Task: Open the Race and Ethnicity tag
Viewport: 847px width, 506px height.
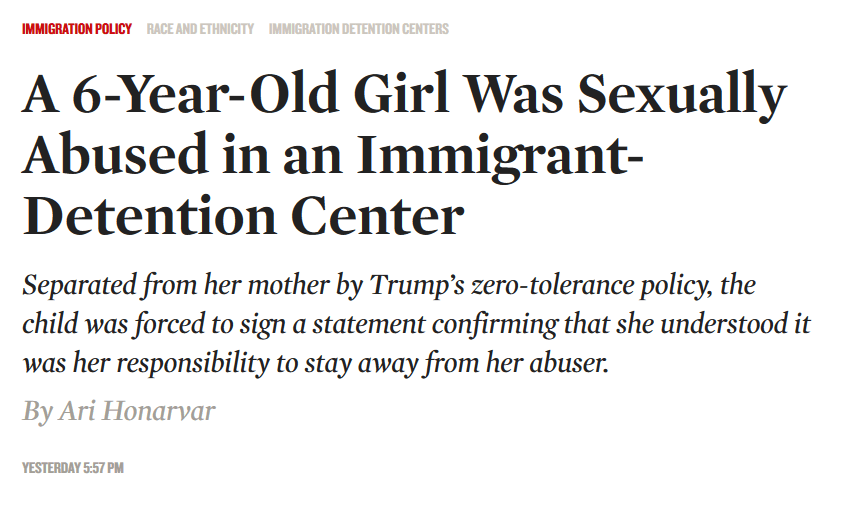Action: tap(200, 29)
